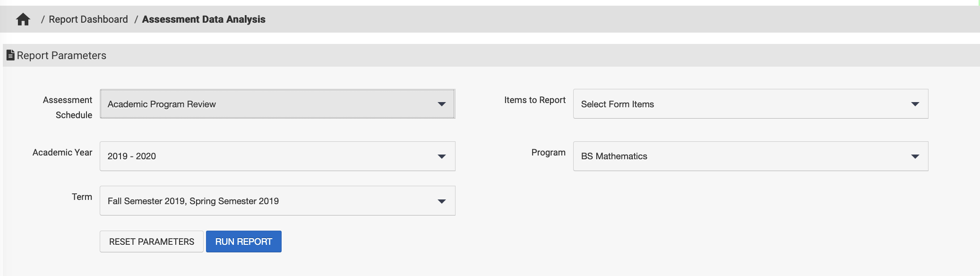980x276 pixels.
Task: Click the home icon in the breadcrumb
Action: (x=23, y=19)
